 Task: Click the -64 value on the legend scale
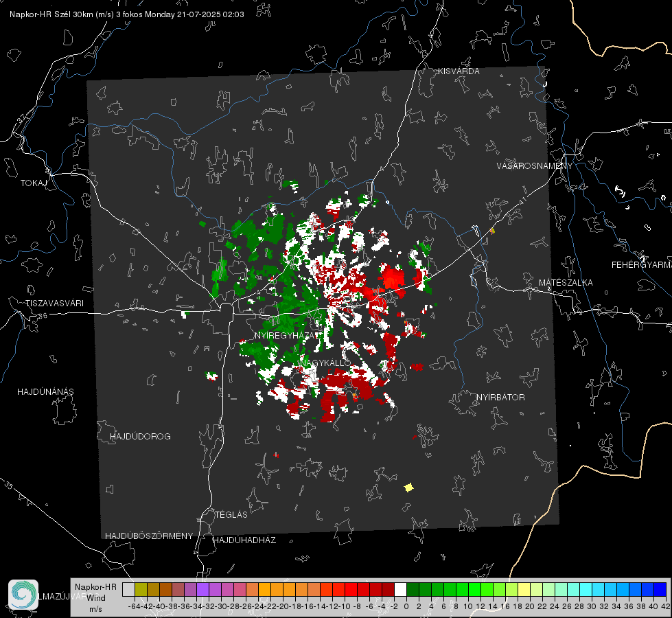(134, 606)
